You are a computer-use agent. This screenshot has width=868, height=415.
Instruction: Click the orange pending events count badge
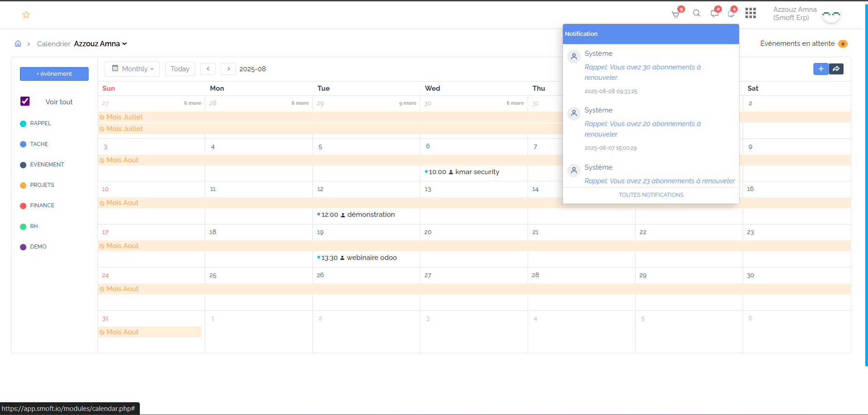coord(843,44)
